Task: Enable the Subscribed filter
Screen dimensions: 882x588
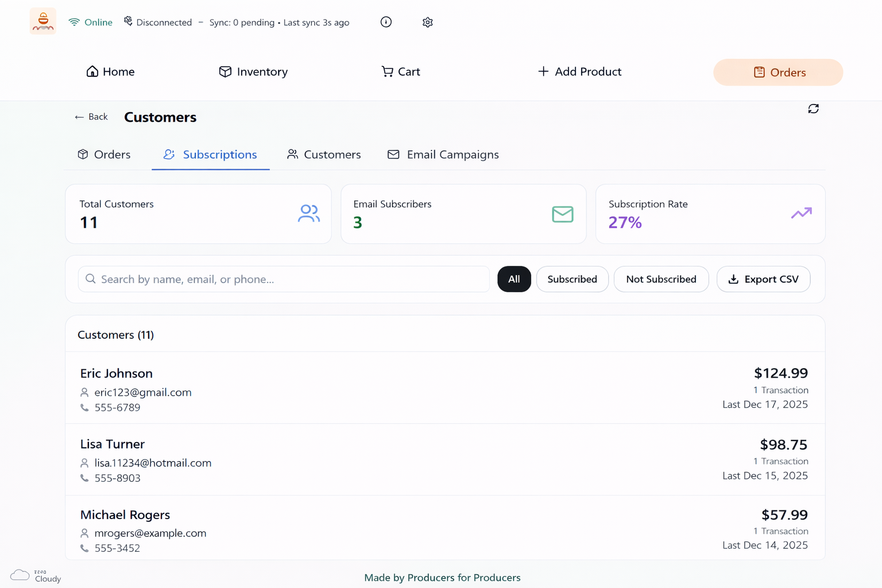Action: [572, 279]
